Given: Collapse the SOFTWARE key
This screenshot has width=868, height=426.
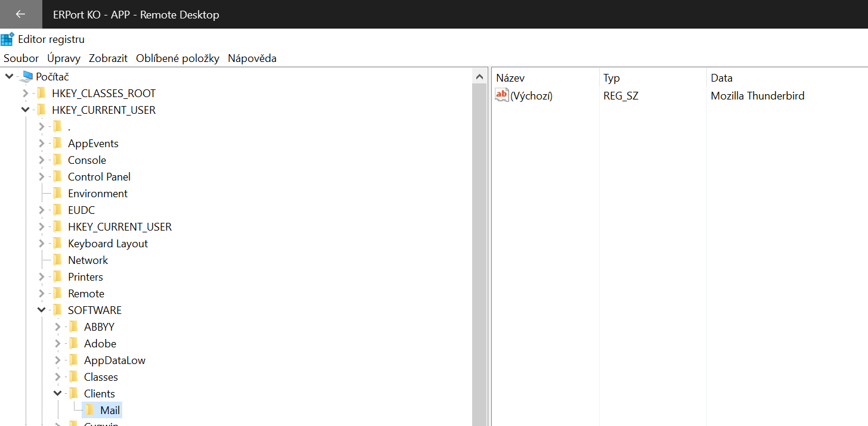Looking at the screenshot, I should pos(41,310).
